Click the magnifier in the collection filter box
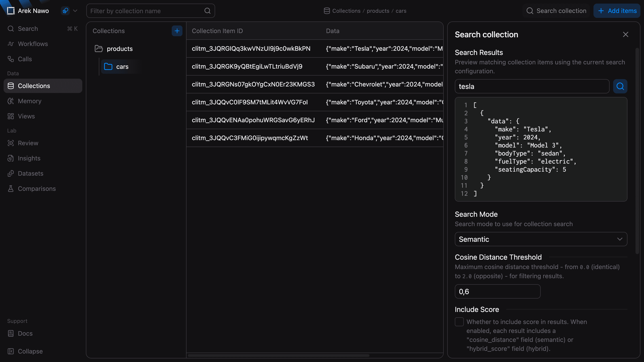This screenshot has height=362, width=644. [207, 11]
